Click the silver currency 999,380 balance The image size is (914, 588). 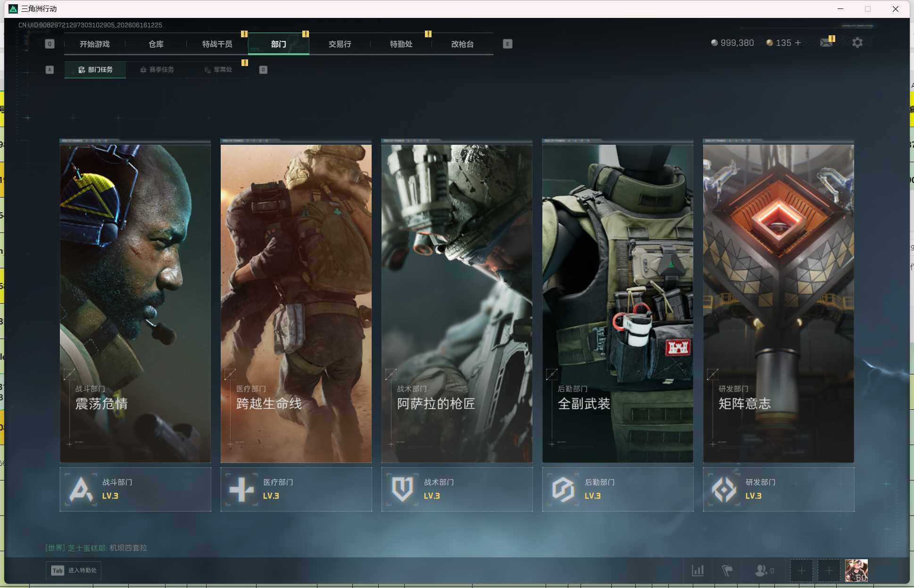pos(732,43)
